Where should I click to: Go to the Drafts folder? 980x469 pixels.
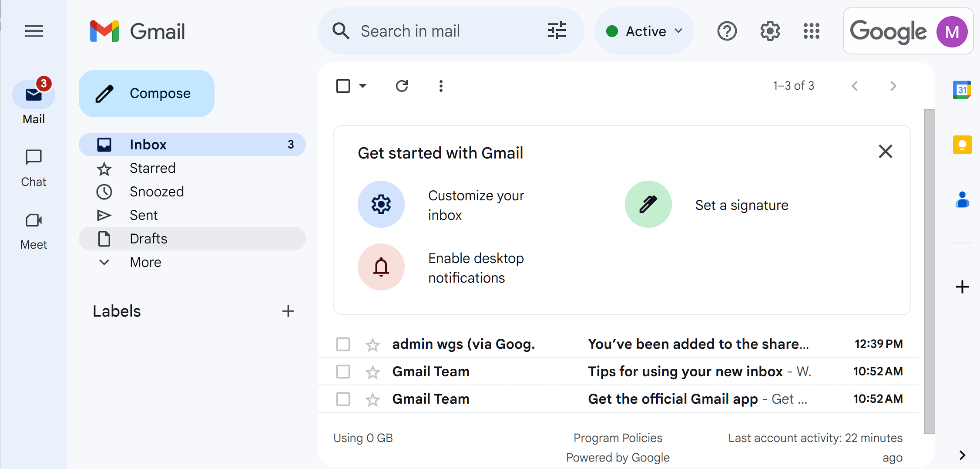pyautogui.click(x=148, y=239)
